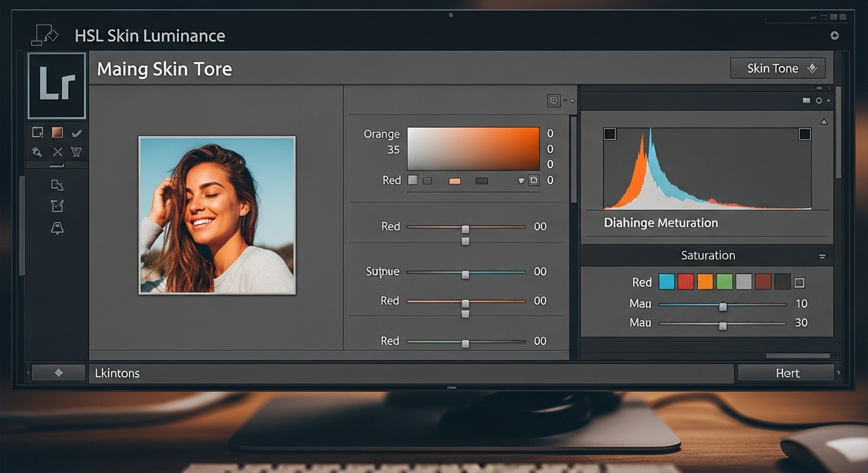Click the small shield marker in Red swatch row
868x473 pixels.
point(521,180)
